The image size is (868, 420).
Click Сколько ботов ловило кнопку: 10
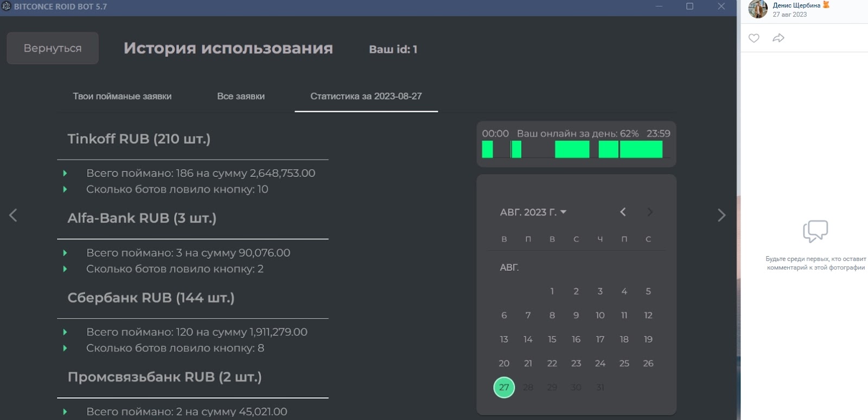tap(177, 189)
